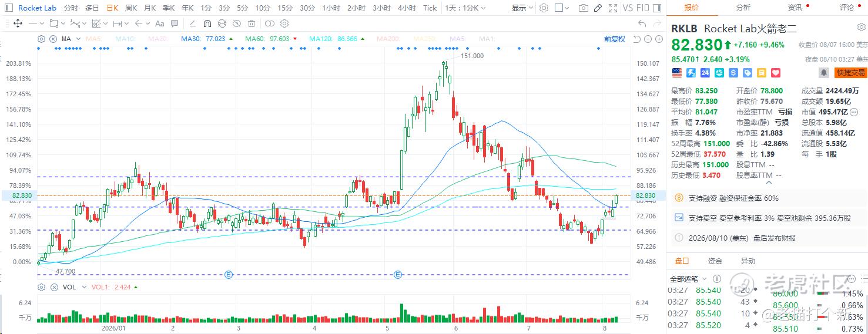Select the eraser drawing tool

click(x=192, y=23)
